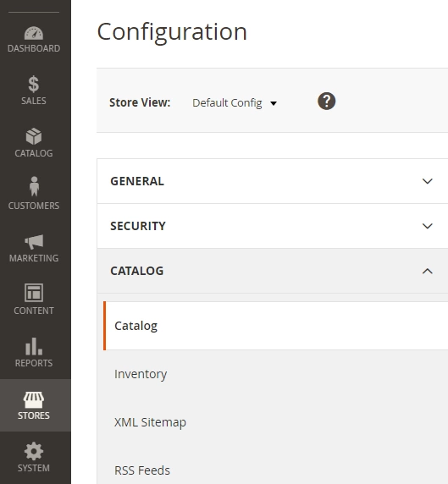Open the Catalog box icon in sidebar
The width and height of the screenshot is (448, 484).
point(34,136)
